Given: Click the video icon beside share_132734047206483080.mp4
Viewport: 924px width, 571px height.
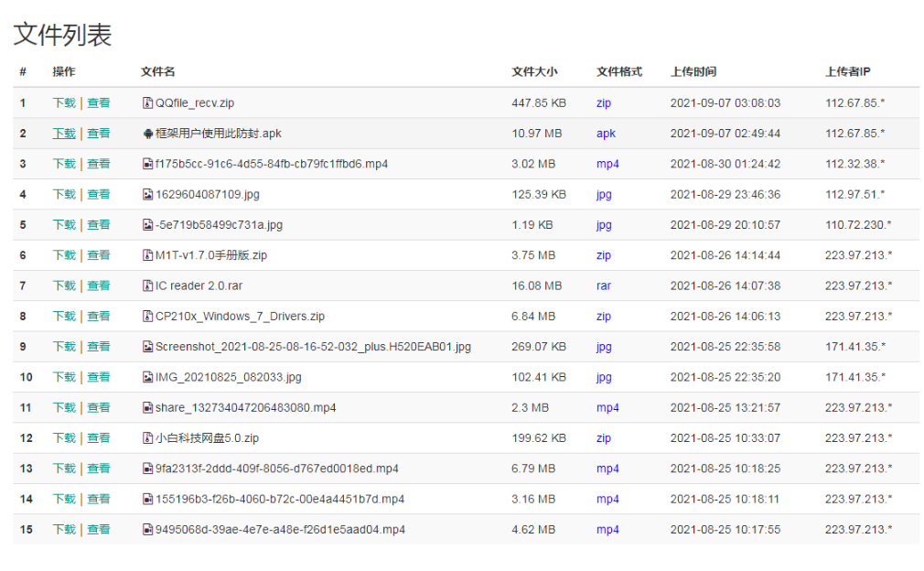Looking at the screenshot, I should click(x=148, y=408).
